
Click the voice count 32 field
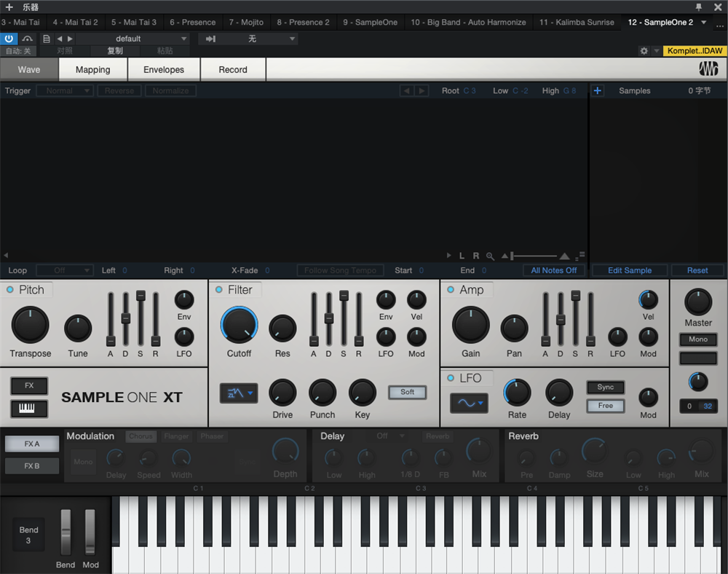(708, 406)
